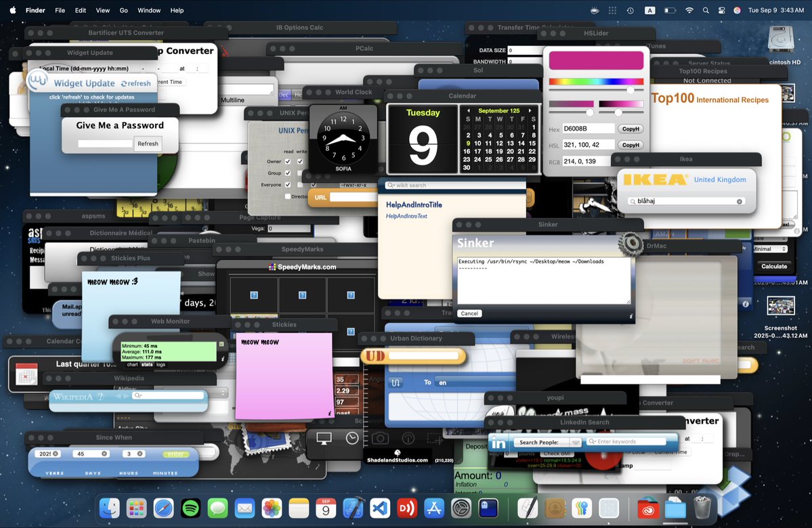Open the Web Monitor info 'i' button
Image resolution: width=812 pixels, height=528 pixels.
(x=223, y=359)
